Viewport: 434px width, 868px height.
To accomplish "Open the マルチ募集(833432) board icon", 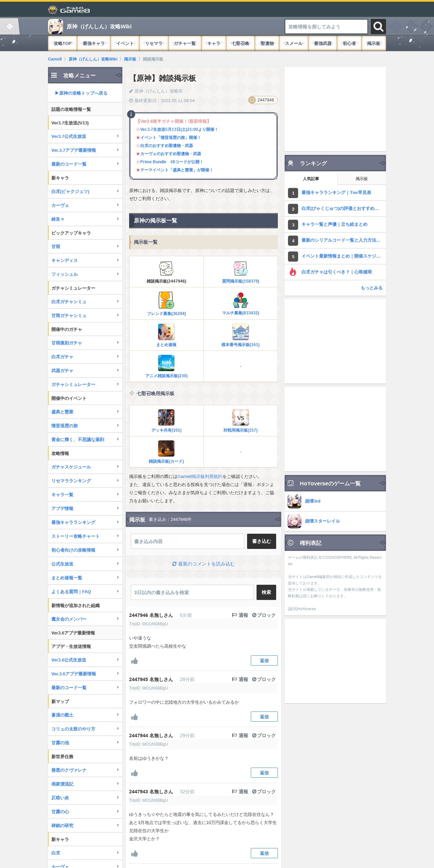I will (240, 300).
